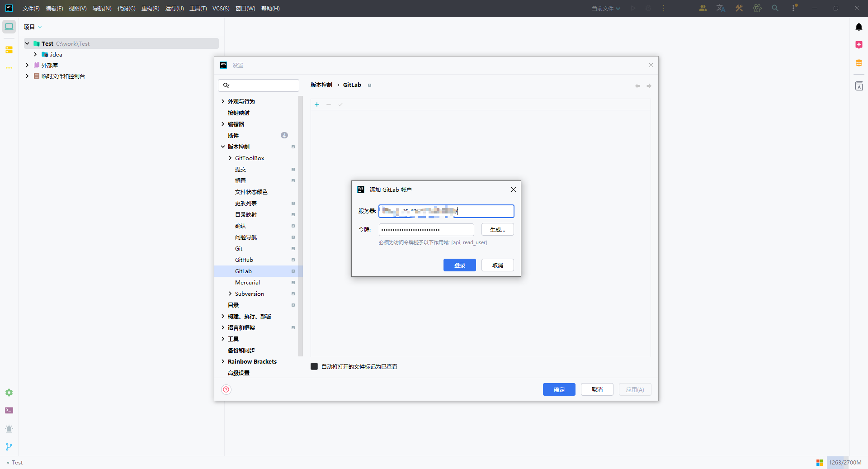Open the 当前文件 run configuration dropdown
The height and width of the screenshot is (469, 868).
[x=606, y=8]
